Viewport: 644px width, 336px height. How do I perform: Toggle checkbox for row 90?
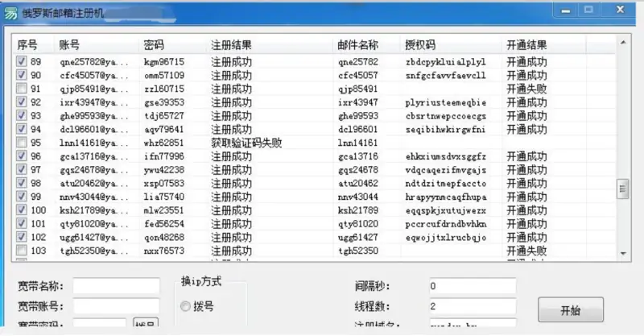click(x=22, y=75)
